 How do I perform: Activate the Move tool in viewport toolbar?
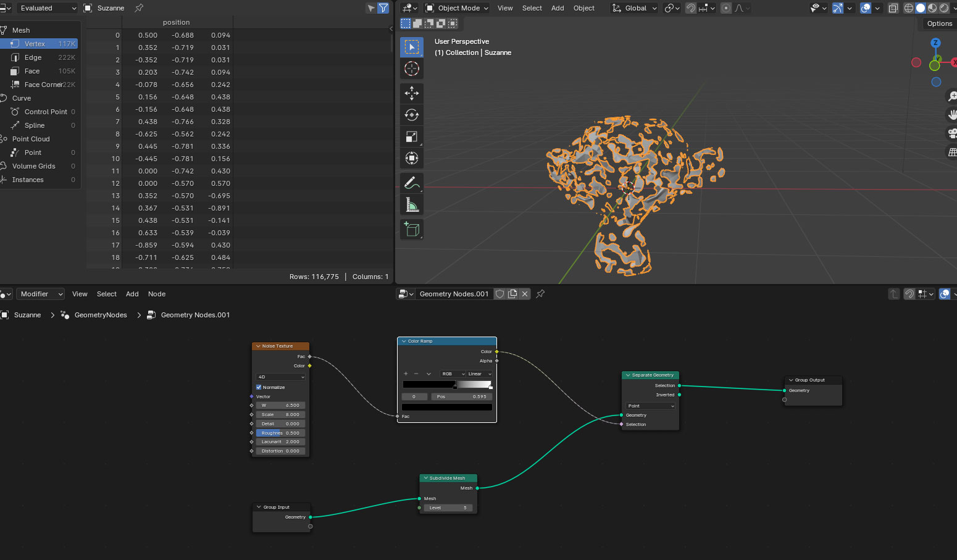point(412,93)
